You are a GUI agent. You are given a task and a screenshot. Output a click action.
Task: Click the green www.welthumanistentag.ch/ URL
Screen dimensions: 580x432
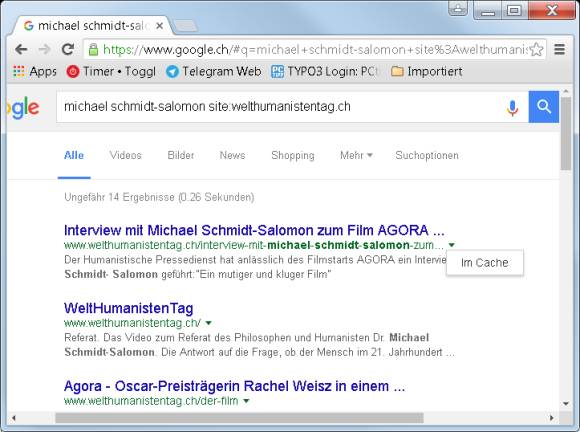[133, 323]
